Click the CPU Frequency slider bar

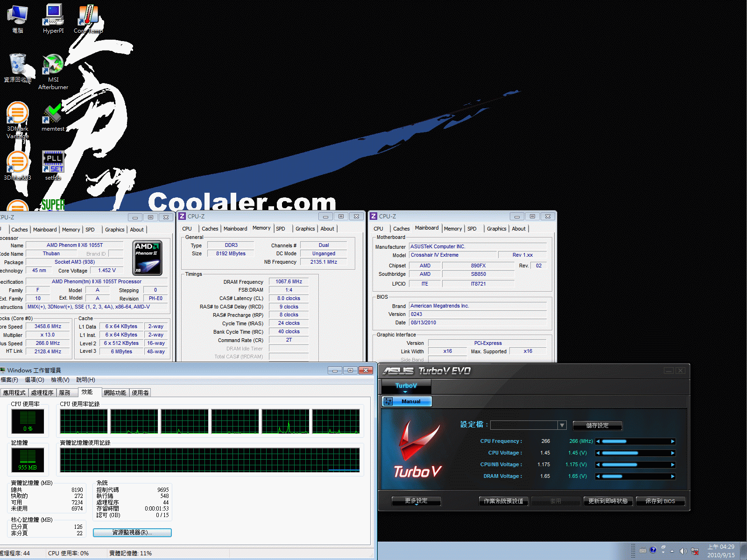(635, 441)
